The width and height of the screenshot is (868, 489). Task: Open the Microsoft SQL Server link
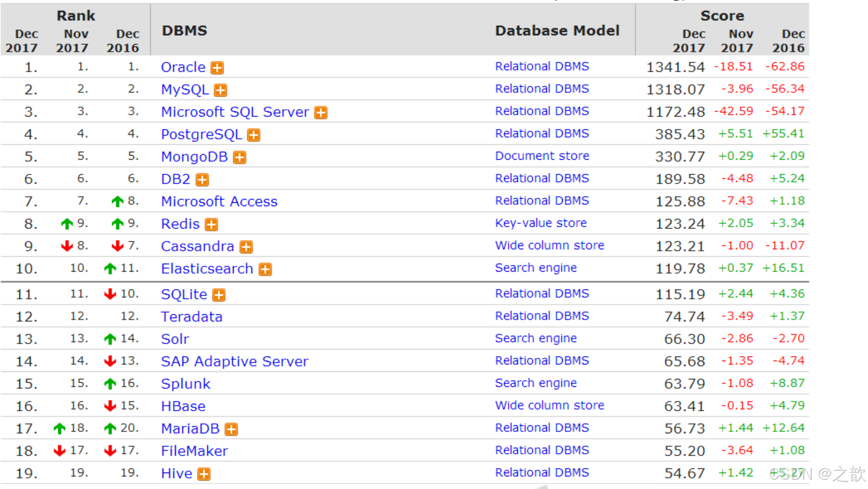pyautogui.click(x=235, y=112)
